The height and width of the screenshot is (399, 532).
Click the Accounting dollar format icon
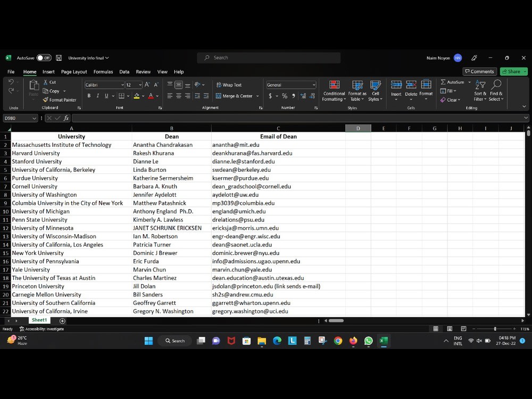[270, 96]
